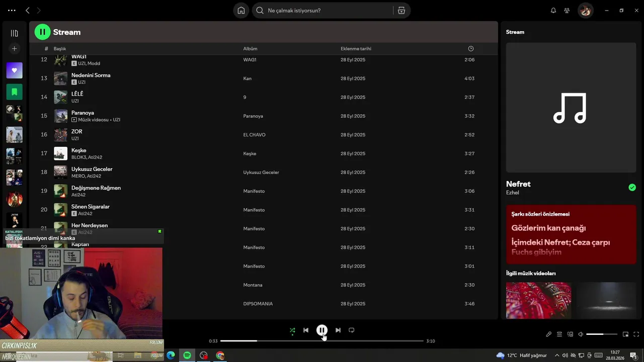Create a new playlist with plus icon

[14, 49]
